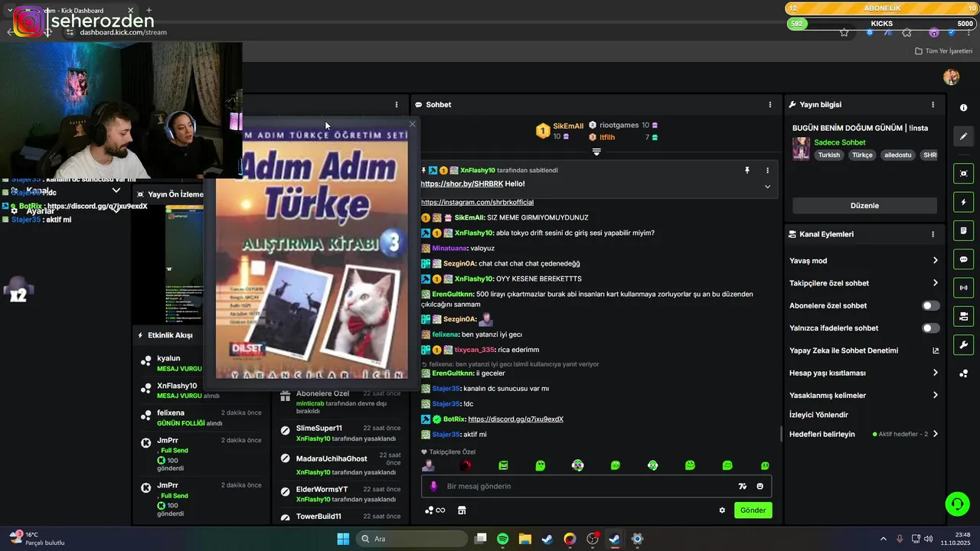Click the translate icon in message box
The image size is (980, 551).
pos(742,486)
